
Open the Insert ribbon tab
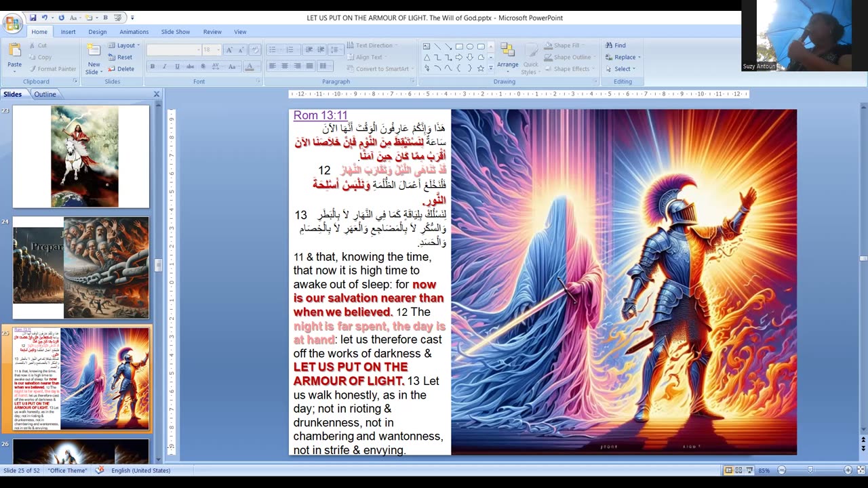68,32
